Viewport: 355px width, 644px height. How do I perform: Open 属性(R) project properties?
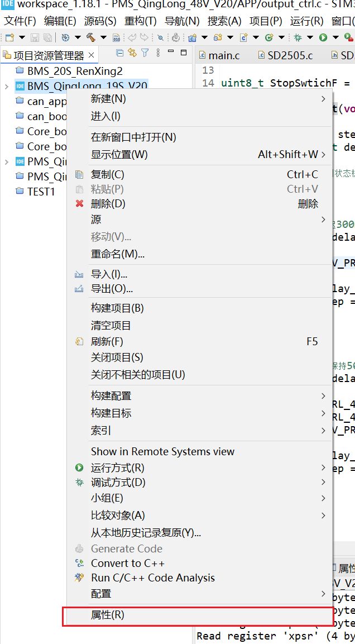199,615
